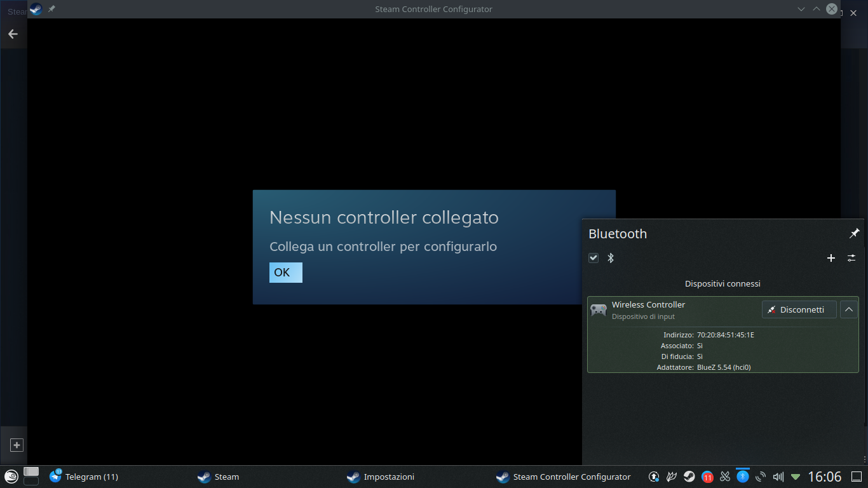Open the audio volume tray icon
868x488 pixels.
point(778,477)
